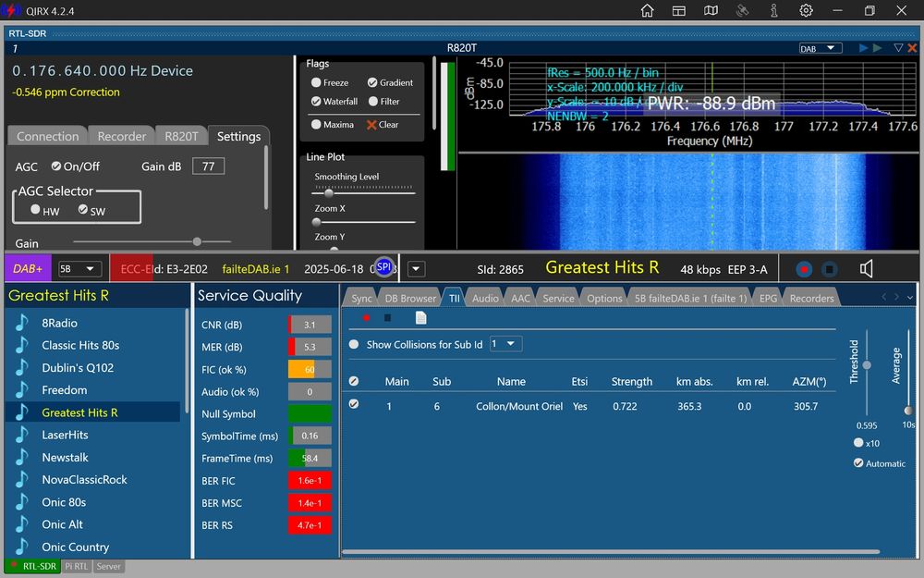This screenshot has height=578, width=924.
Task: Start service recording red button
Action: tap(804, 269)
